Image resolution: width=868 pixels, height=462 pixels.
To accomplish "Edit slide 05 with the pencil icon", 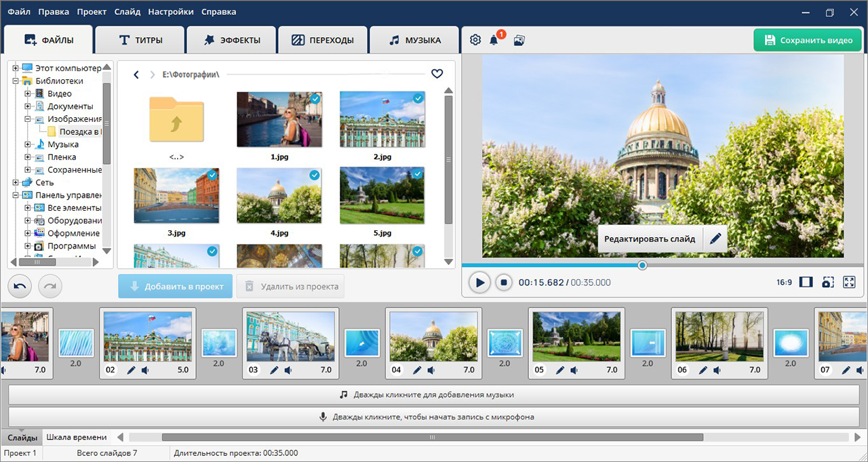I will [x=560, y=371].
